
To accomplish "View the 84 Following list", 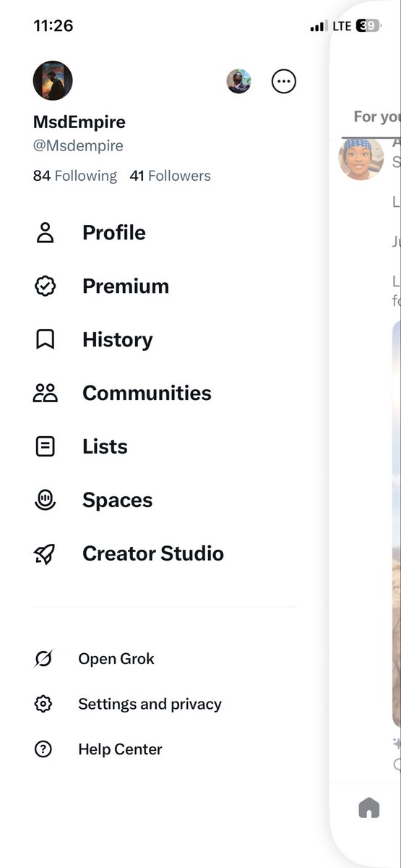I will [75, 176].
